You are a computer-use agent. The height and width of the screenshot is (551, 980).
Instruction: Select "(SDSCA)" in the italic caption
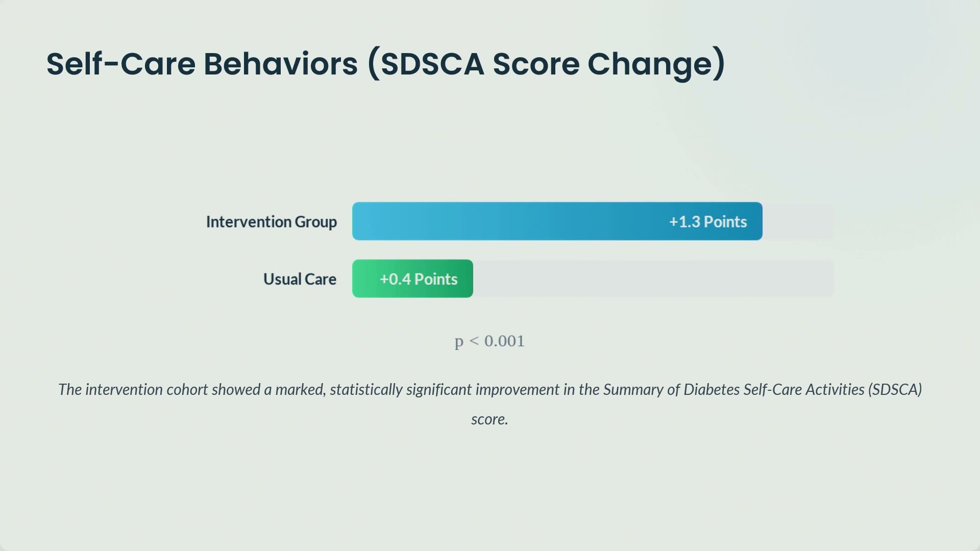click(895, 390)
